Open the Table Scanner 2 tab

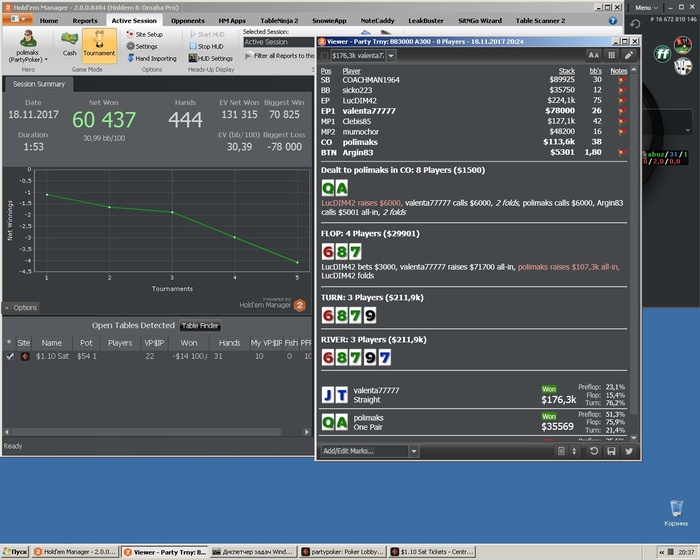coord(540,21)
